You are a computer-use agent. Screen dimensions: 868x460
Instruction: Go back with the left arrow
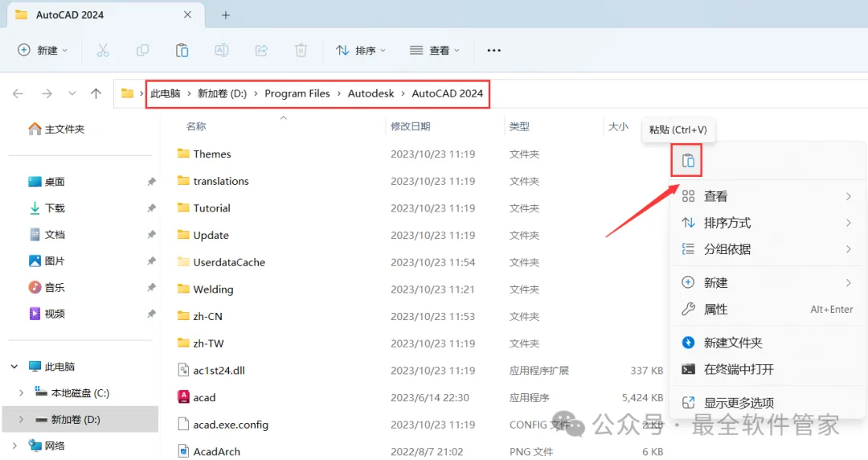tap(18, 93)
